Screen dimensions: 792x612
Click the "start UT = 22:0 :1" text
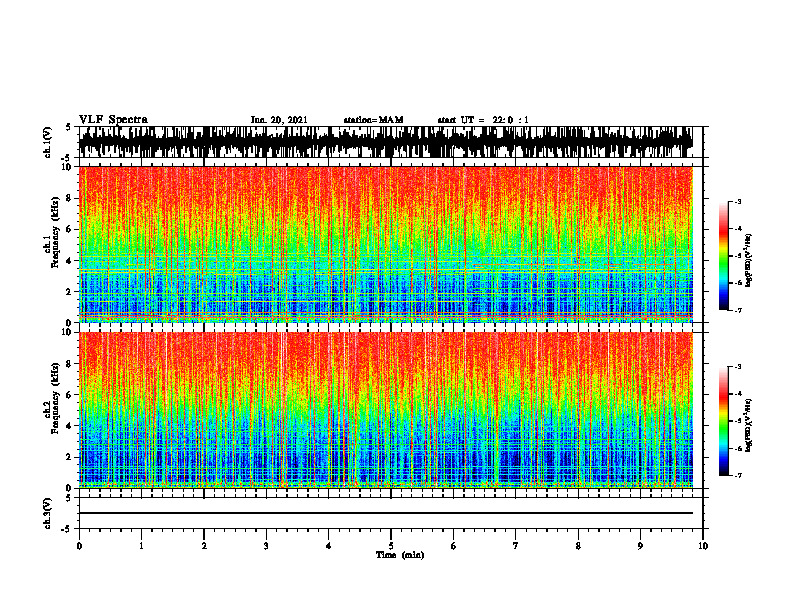coord(483,120)
